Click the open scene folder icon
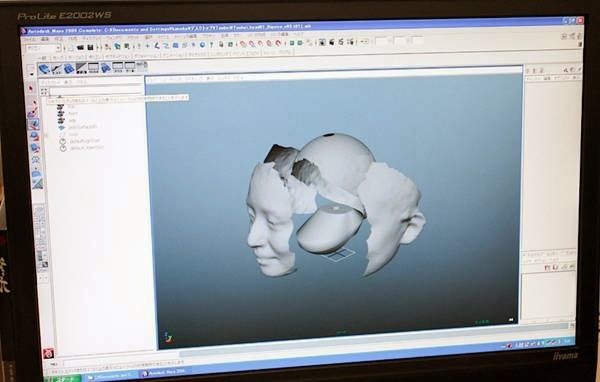Image resolution: width=600 pixels, height=382 pixels. click(80, 47)
